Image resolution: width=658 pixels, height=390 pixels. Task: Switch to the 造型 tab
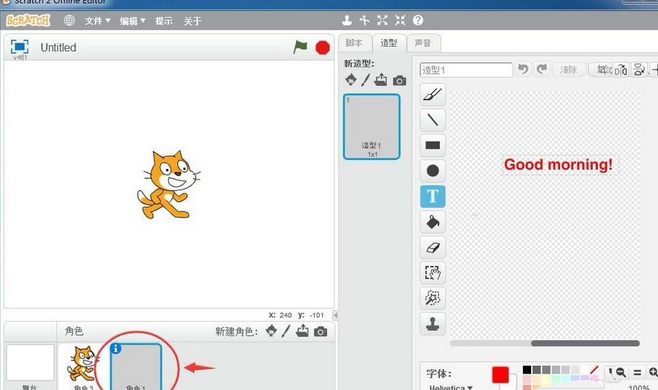(389, 43)
